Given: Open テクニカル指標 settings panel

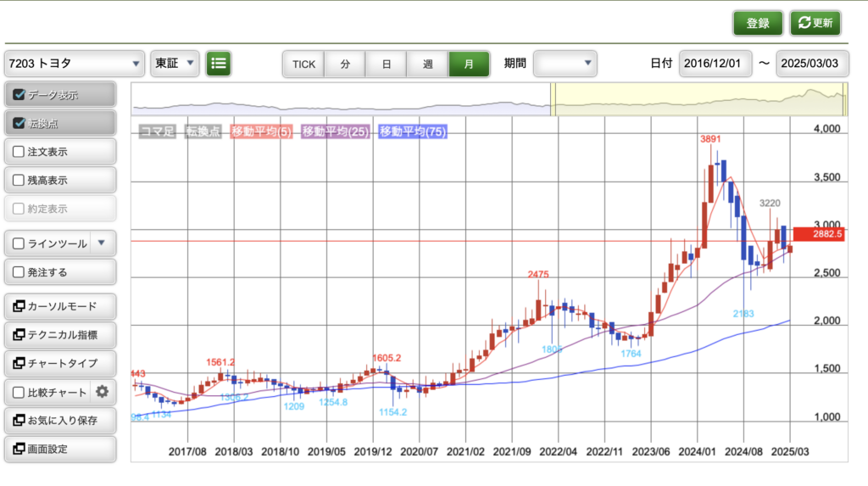Looking at the screenshot, I should pyautogui.click(x=60, y=335).
